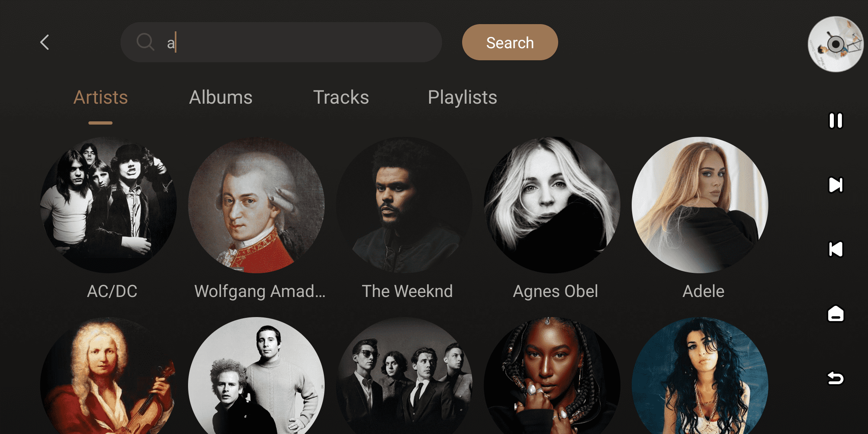Open the AC/DC artist photo
The height and width of the screenshot is (434, 868).
[x=108, y=205]
